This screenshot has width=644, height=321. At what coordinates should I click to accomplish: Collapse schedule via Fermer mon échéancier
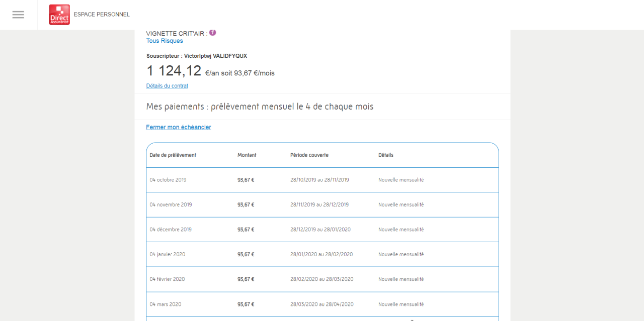point(179,127)
